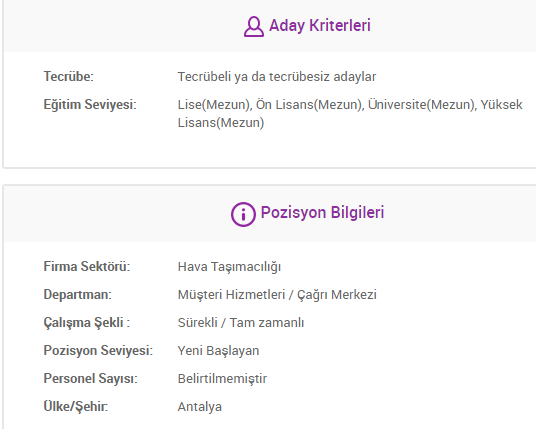Select the Pozisyon Bilgileri heading
Screen dimensions: 536x429
click(322, 213)
